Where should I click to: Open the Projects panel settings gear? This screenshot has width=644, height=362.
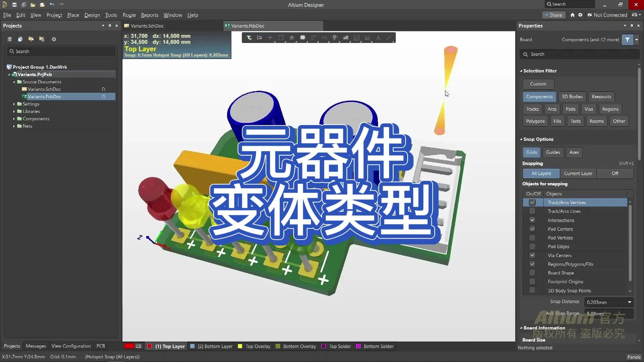(54, 39)
